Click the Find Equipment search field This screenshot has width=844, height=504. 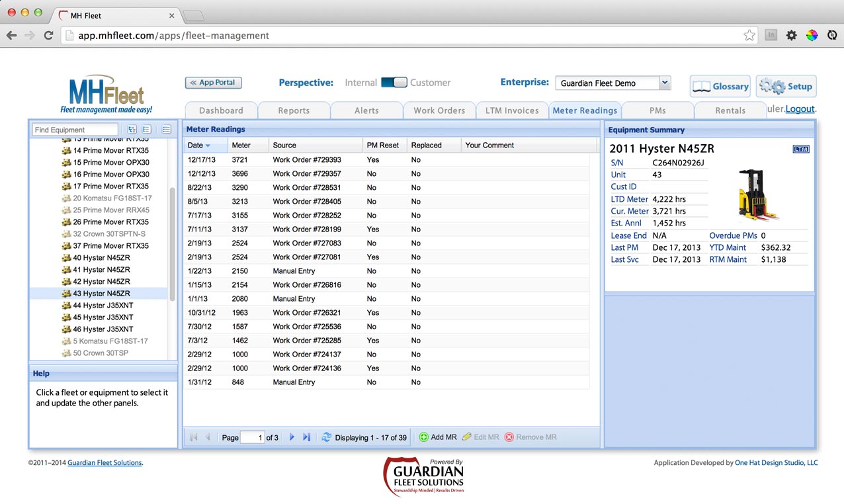click(x=75, y=130)
